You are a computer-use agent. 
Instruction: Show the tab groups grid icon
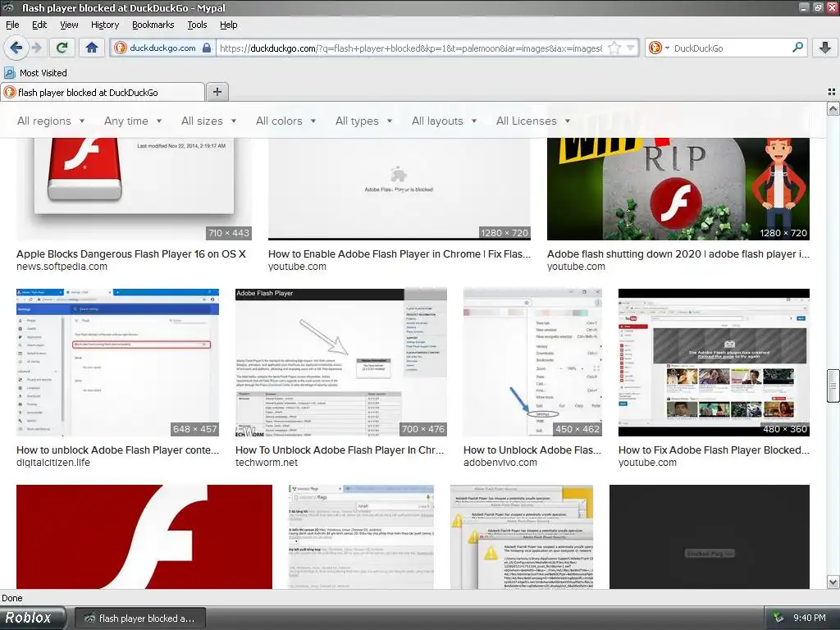click(832, 92)
